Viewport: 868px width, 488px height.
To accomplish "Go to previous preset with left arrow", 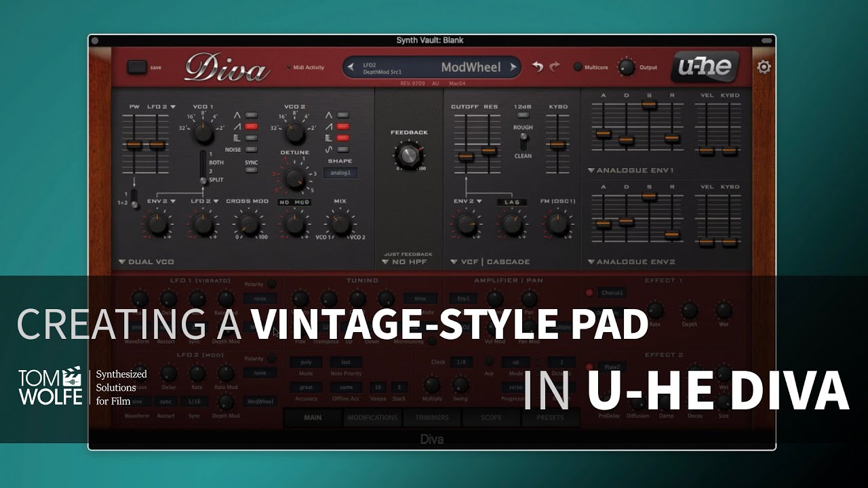I will (x=351, y=67).
